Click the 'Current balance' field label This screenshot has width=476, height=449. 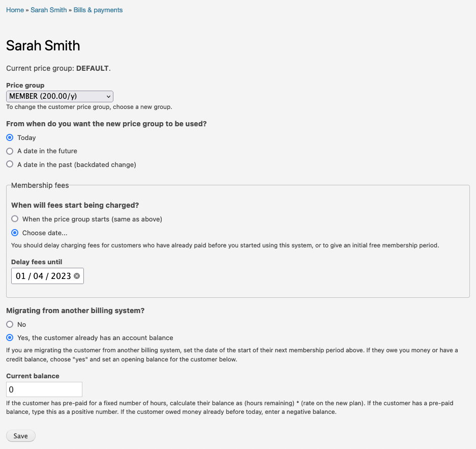click(33, 376)
